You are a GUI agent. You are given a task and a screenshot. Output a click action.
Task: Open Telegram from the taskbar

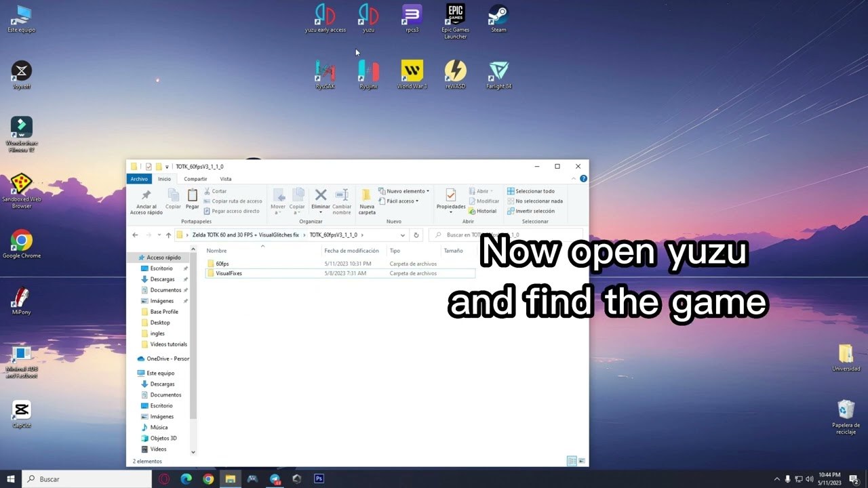coord(275,479)
